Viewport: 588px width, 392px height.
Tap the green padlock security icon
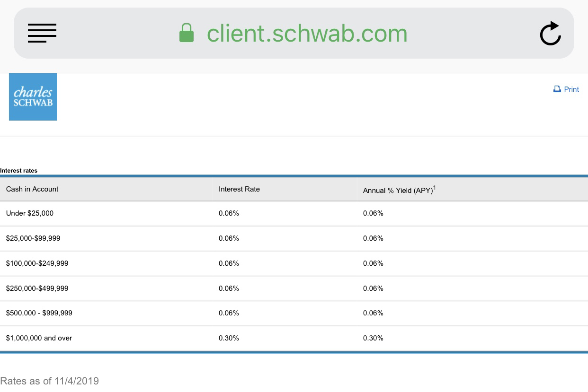187,33
